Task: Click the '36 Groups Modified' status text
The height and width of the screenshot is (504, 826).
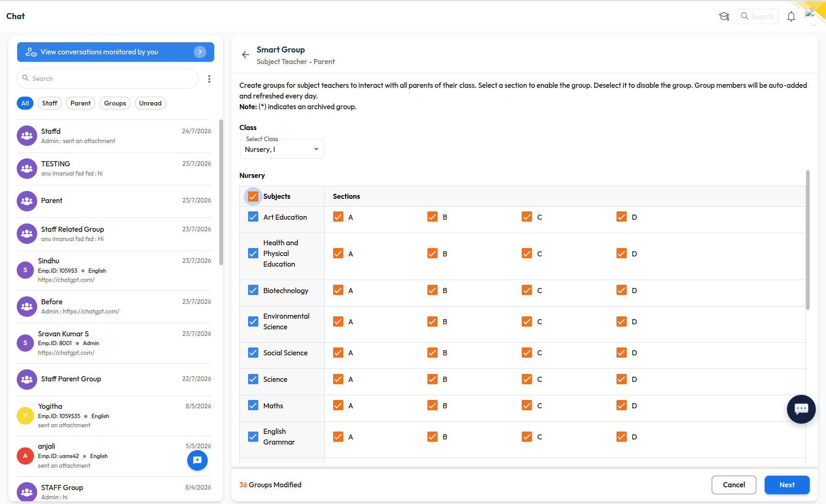Action: pyautogui.click(x=270, y=485)
